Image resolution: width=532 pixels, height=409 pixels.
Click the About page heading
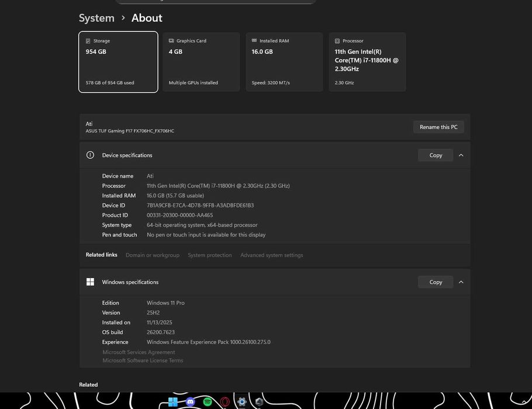pos(147,18)
